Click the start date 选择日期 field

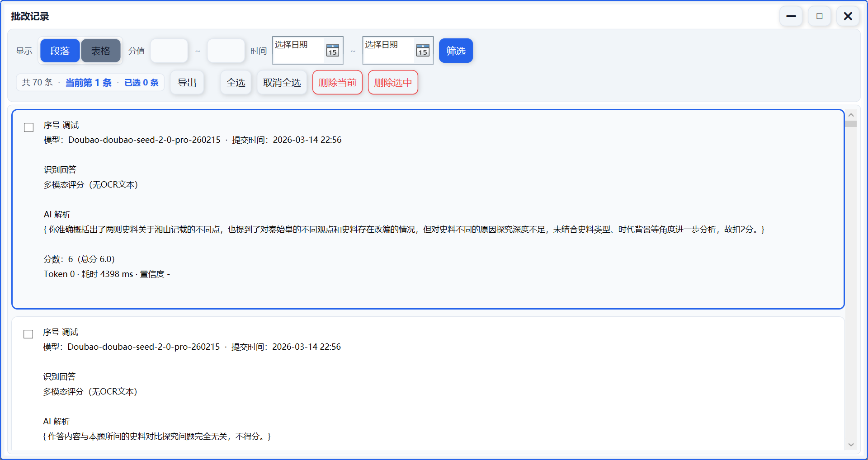point(298,50)
